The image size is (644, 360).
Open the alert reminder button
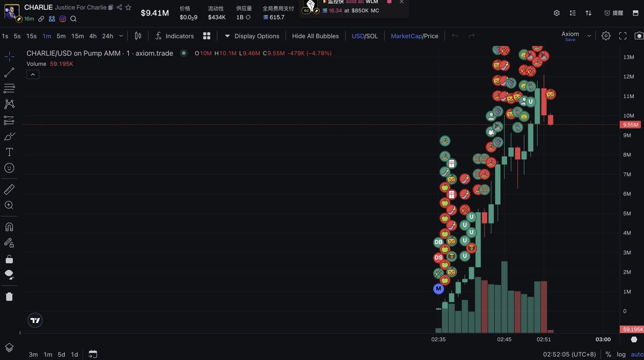613,13
